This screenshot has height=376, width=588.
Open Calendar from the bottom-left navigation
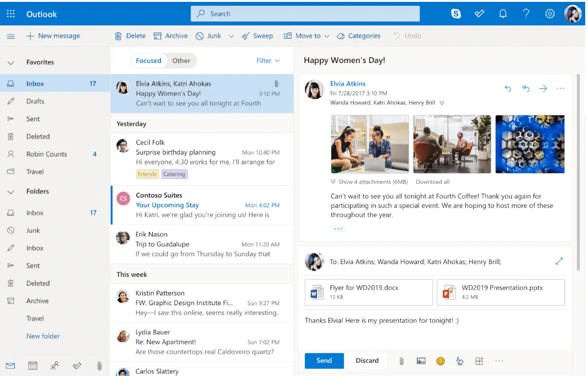(x=32, y=365)
